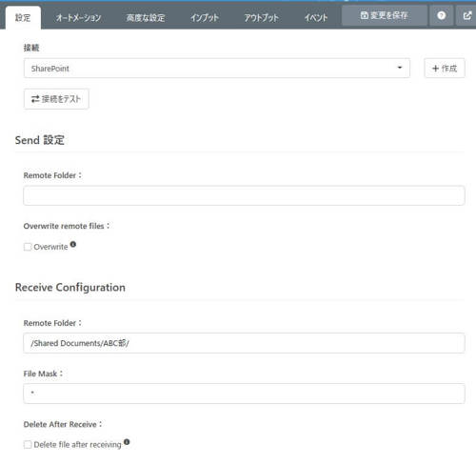Image resolution: width=476 pixels, height=465 pixels.
Task: Click the 接続をテスト test connection button
Action: [x=56, y=99]
